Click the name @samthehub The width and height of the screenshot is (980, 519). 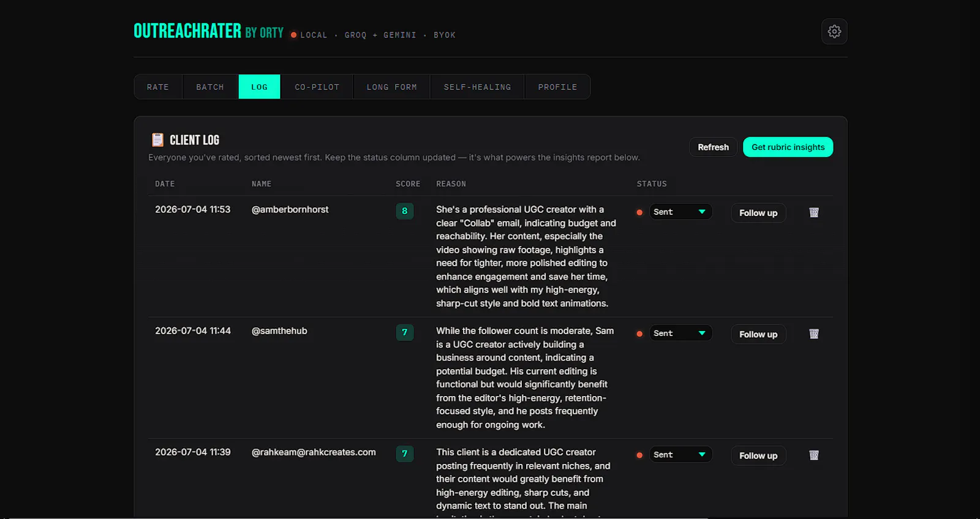coord(279,330)
